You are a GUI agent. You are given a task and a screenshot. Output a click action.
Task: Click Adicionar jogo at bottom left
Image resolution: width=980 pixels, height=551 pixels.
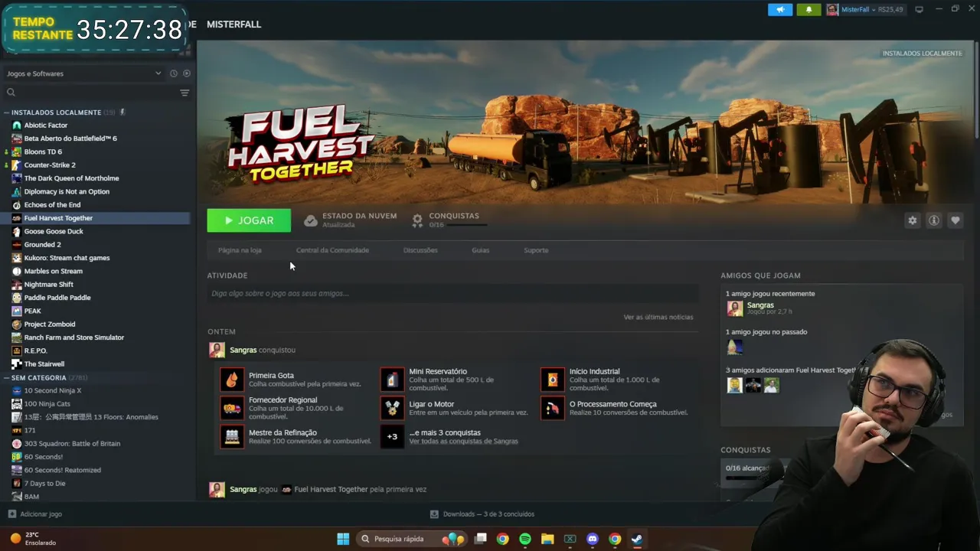[34, 514]
